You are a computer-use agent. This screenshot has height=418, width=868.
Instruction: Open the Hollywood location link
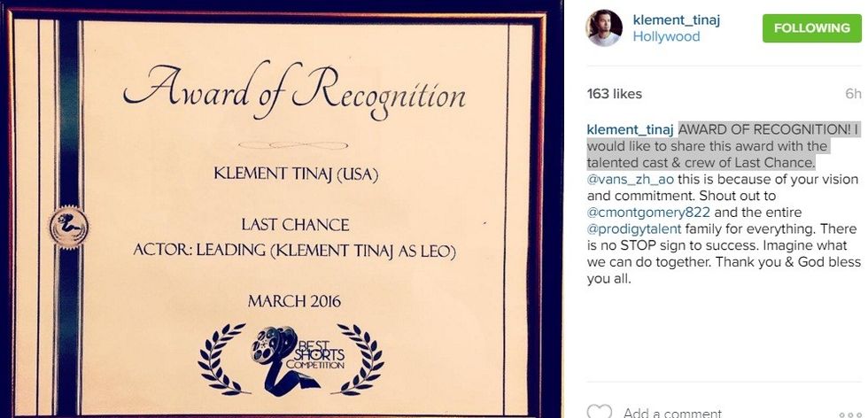[x=665, y=37]
